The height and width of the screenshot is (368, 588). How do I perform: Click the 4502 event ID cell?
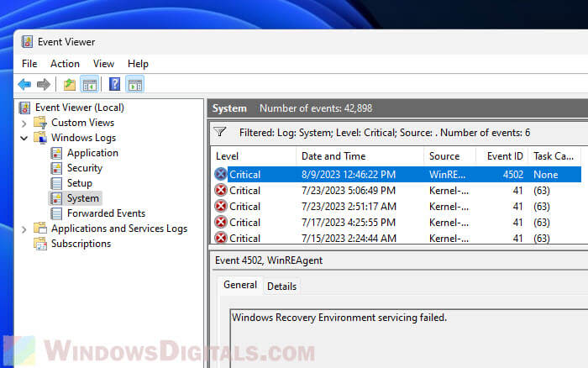(513, 175)
